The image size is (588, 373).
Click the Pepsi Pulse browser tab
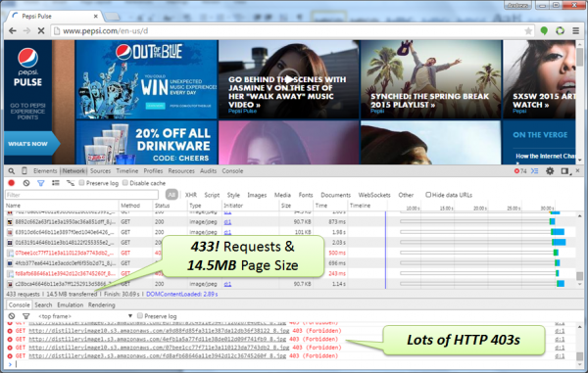point(54,16)
